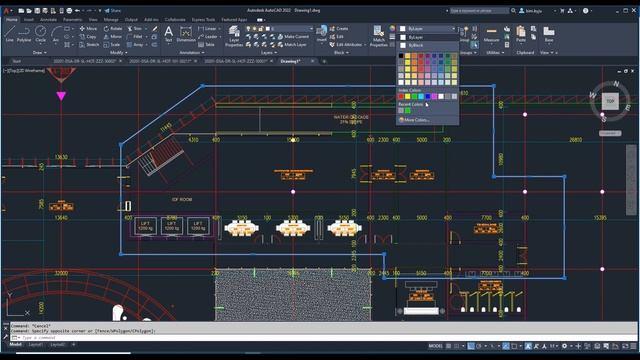Click the Dimension tool
Viewport: 640px width, 360px height.
click(x=186, y=34)
